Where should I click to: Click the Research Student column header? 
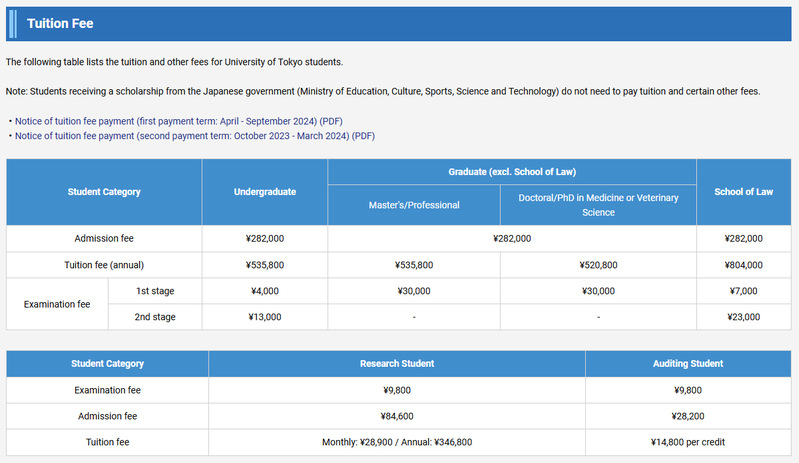(397, 364)
